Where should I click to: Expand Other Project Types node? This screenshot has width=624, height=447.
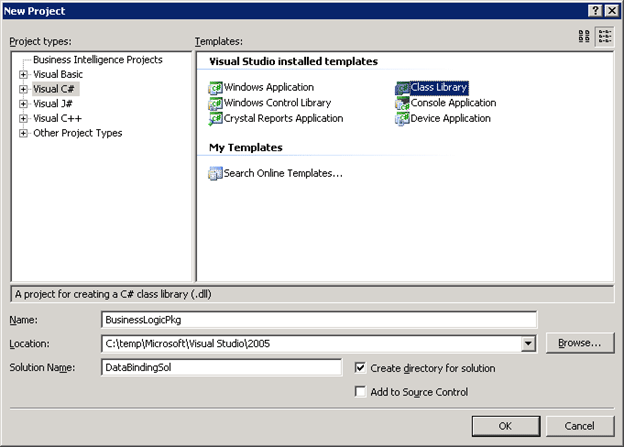pyautogui.click(x=23, y=133)
